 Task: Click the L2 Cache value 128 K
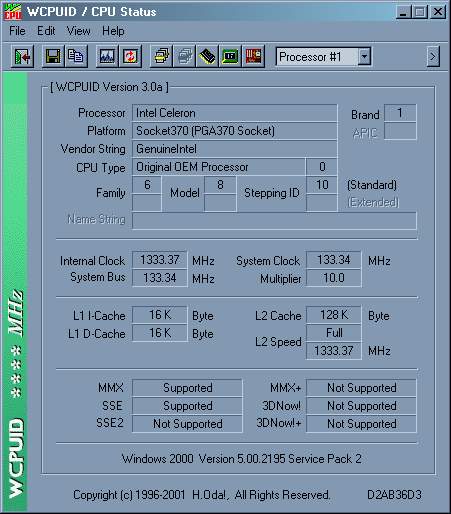pyautogui.click(x=334, y=315)
